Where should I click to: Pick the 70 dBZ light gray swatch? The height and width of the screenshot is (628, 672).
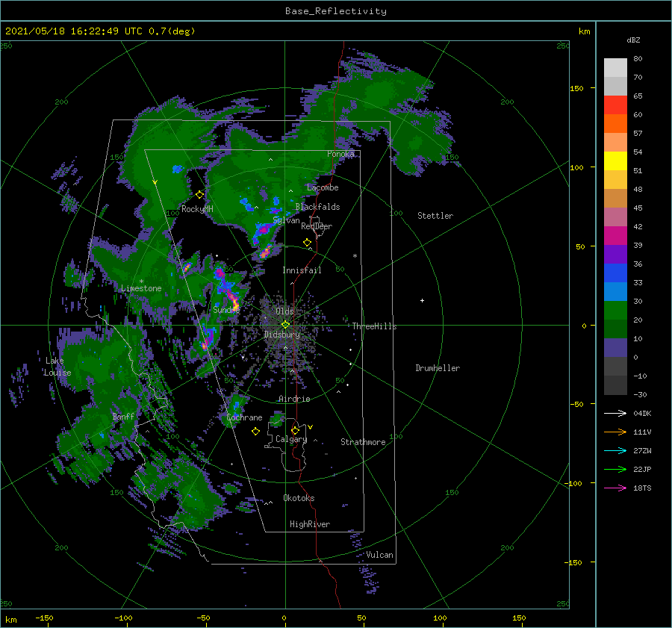pos(615,67)
